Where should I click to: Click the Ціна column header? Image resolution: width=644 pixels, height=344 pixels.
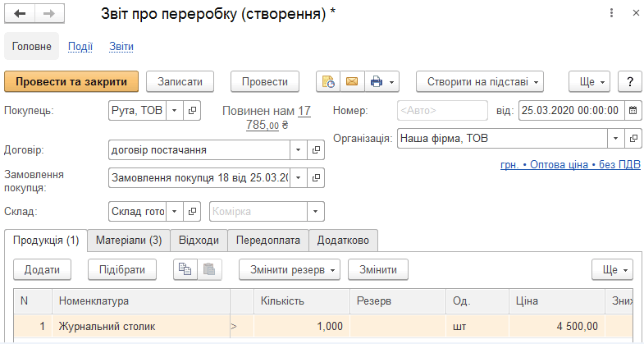[556, 301]
